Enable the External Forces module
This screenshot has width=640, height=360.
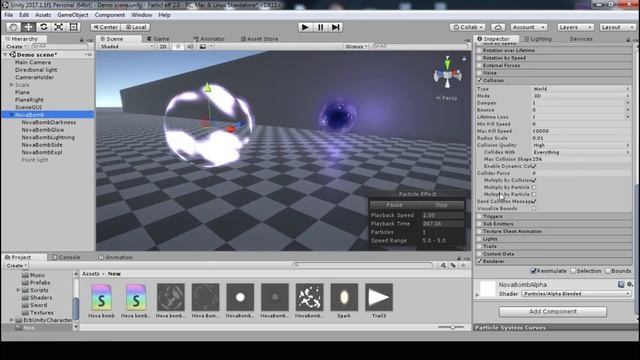point(480,65)
